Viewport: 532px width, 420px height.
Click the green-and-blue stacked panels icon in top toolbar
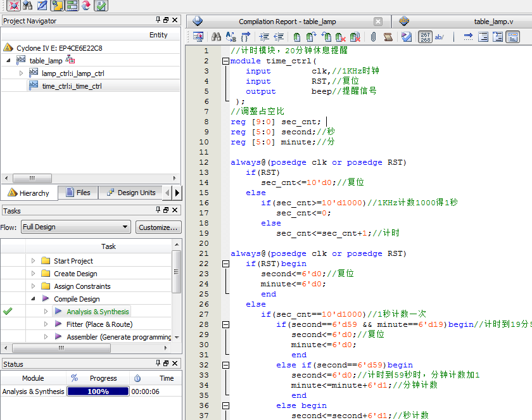tap(72, 5)
